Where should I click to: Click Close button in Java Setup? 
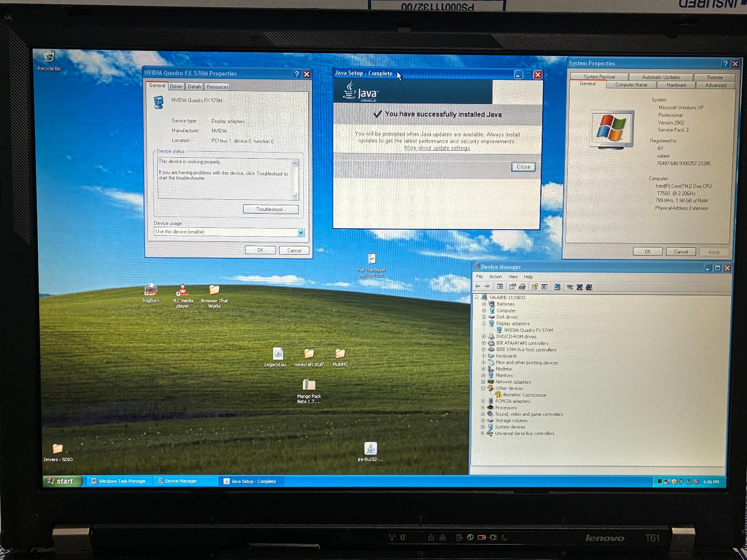pyautogui.click(x=523, y=167)
